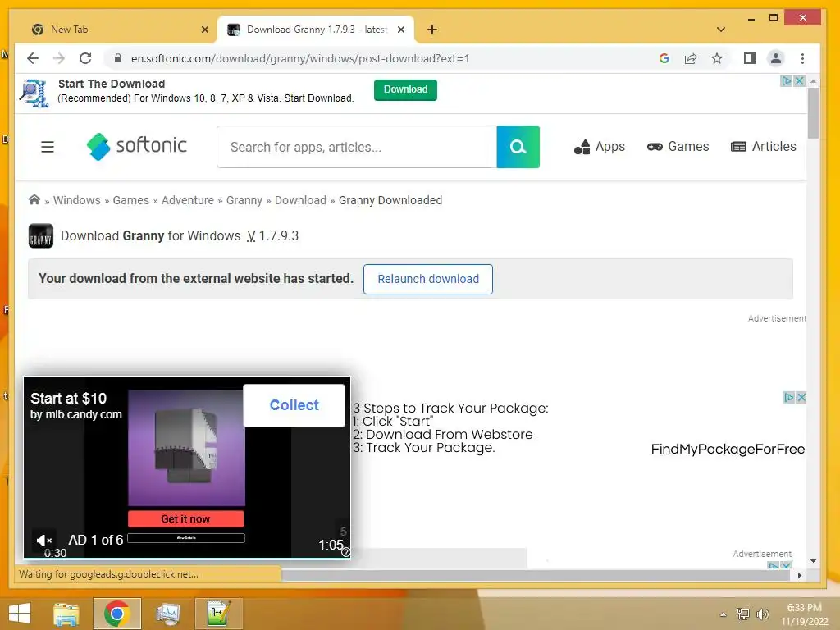Close the top banner ad
Image resolution: width=840 pixels, height=630 pixels.
tap(799, 81)
